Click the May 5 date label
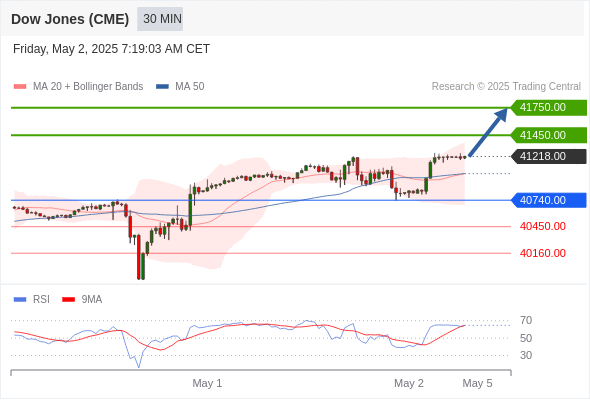Viewport: 590px width, 400px height. tap(477, 383)
